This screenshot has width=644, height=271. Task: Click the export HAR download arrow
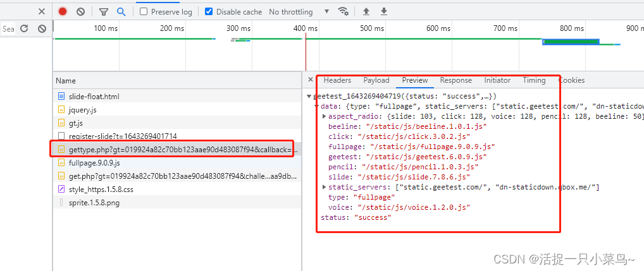[x=384, y=11]
